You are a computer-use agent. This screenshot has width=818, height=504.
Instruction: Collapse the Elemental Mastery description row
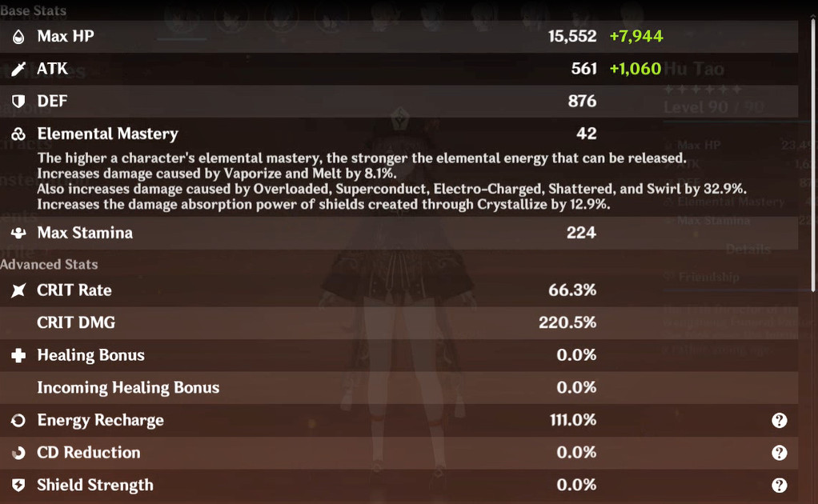click(x=399, y=166)
